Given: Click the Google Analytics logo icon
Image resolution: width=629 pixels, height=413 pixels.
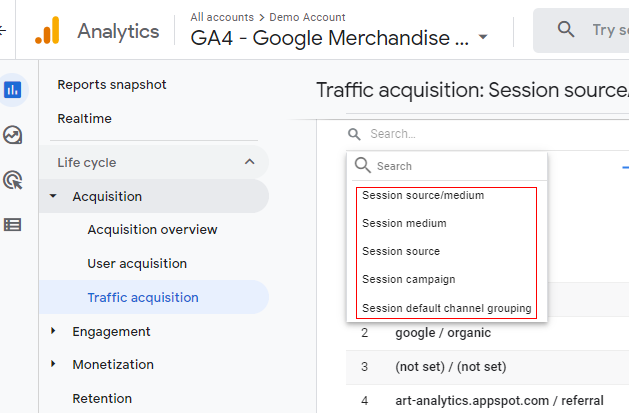Looking at the screenshot, I should pos(47,31).
